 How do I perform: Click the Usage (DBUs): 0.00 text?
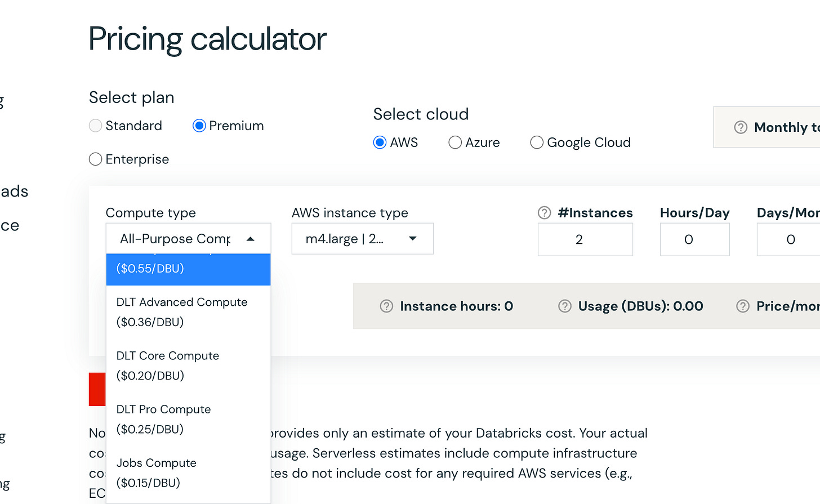click(640, 306)
